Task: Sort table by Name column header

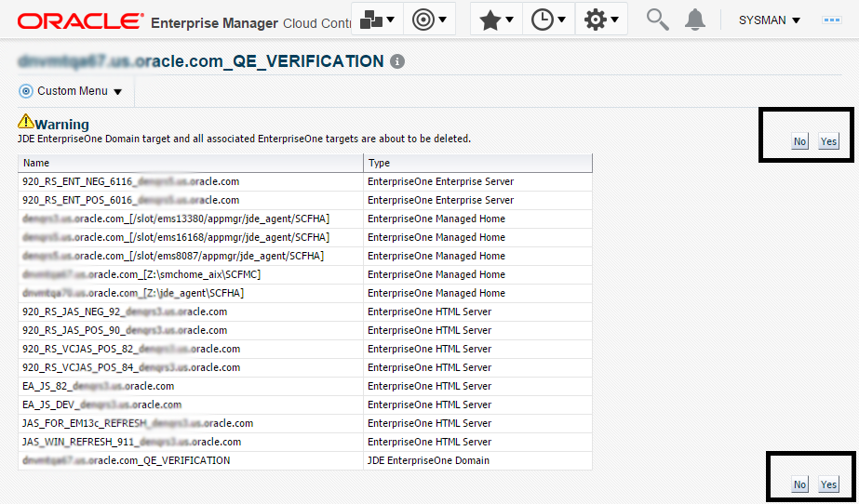Action: pyautogui.click(x=190, y=163)
